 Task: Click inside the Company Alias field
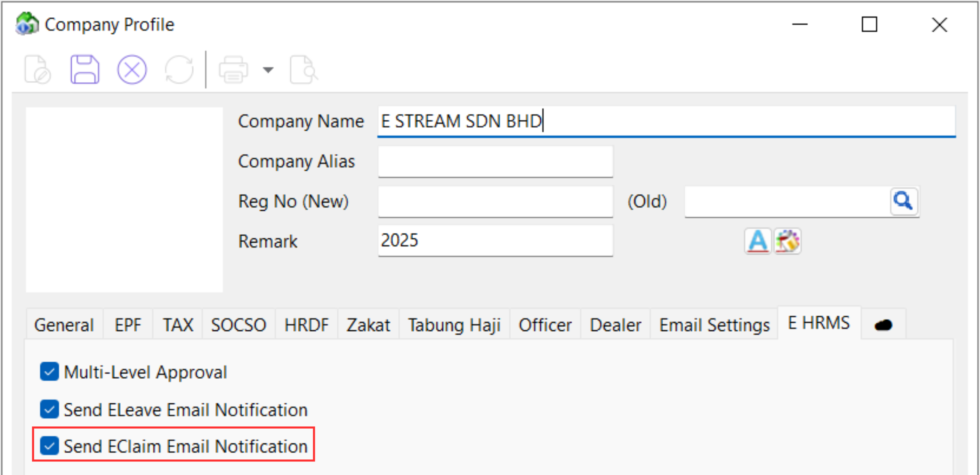[x=495, y=161]
